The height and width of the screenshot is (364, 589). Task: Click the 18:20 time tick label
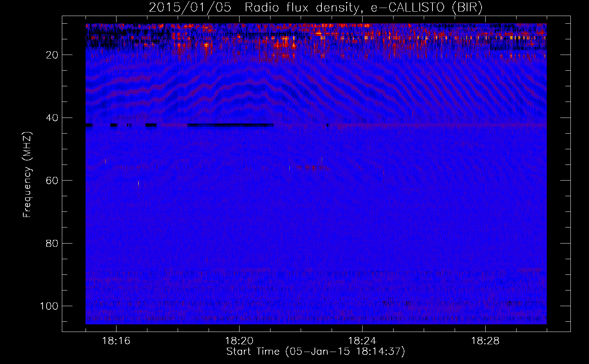pyautogui.click(x=239, y=341)
